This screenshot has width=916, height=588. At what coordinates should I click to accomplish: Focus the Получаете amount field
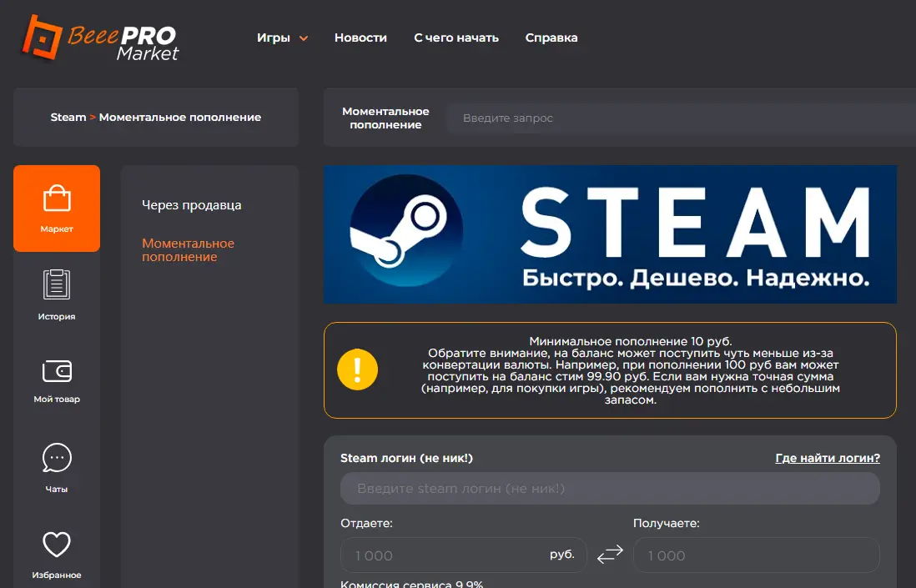coord(757,555)
